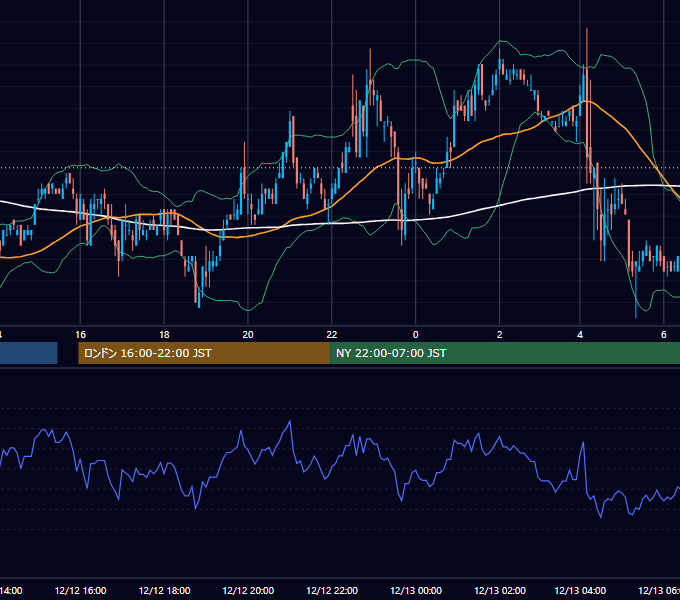This screenshot has height=600, width=680.
Task: Click the 16 hour label on price chart axis
Action: (x=80, y=335)
